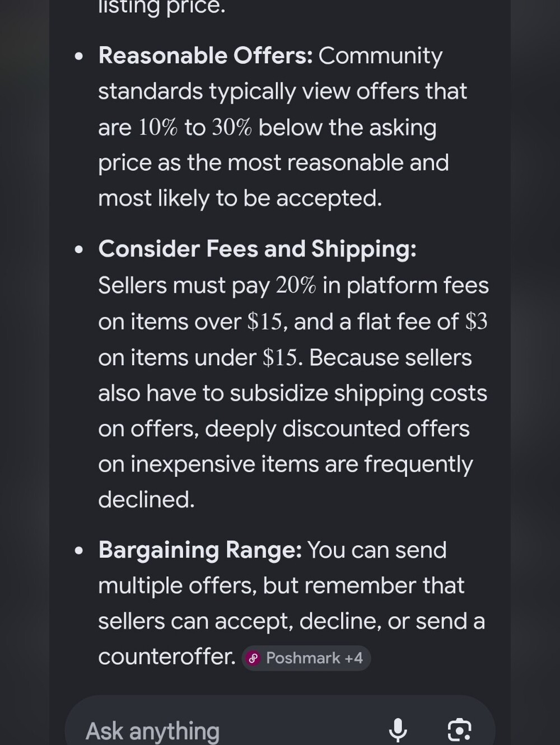Click the word 'declined.'
Screen dimensions: 560x745
pos(147,500)
